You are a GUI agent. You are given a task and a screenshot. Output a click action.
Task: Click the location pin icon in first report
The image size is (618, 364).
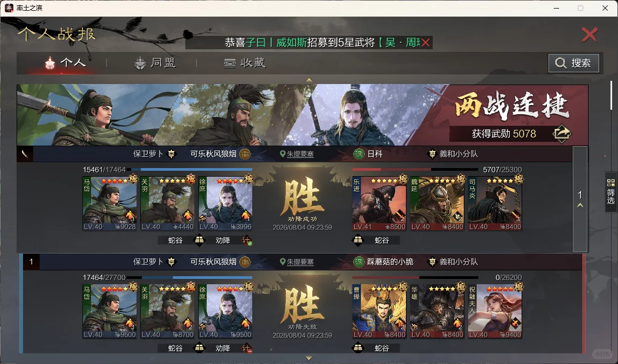282,154
